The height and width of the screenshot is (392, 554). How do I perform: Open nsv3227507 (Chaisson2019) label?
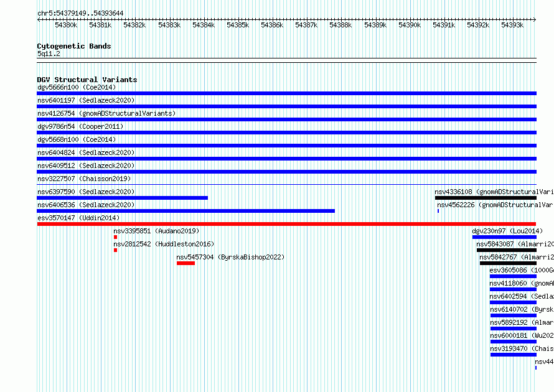click(84, 179)
